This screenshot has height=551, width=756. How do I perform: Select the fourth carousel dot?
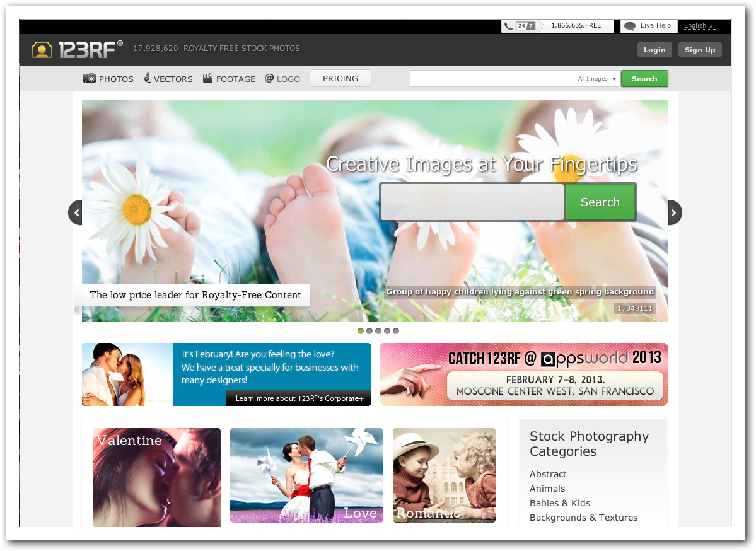(x=387, y=331)
